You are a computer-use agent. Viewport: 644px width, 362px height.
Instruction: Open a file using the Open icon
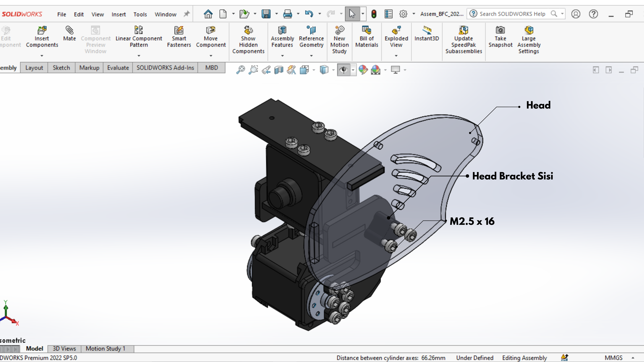[x=244, y=14]
